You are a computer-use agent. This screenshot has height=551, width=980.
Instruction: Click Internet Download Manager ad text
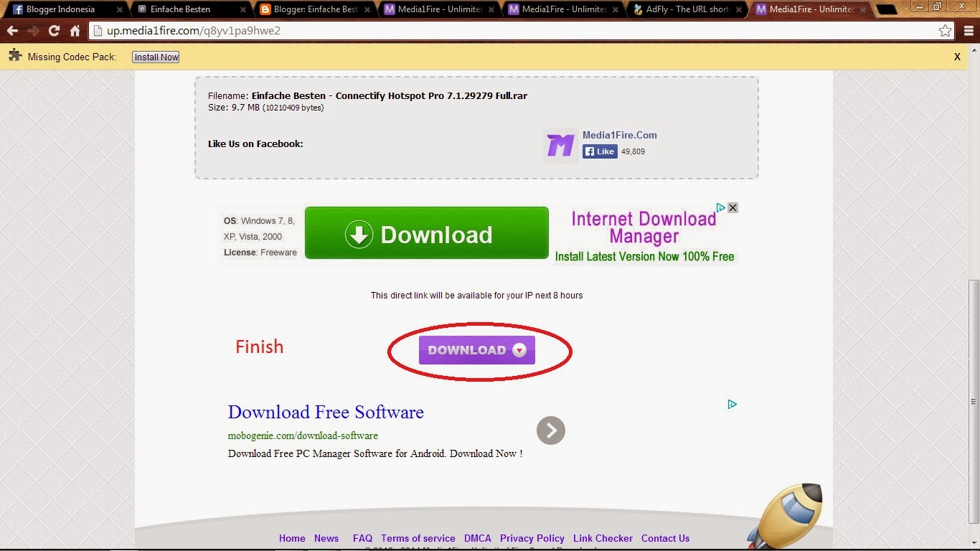coord(644,237)
